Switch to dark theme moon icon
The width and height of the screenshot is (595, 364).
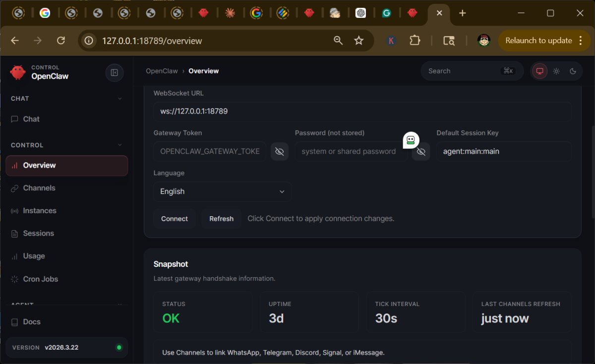(x=573, y=71)
